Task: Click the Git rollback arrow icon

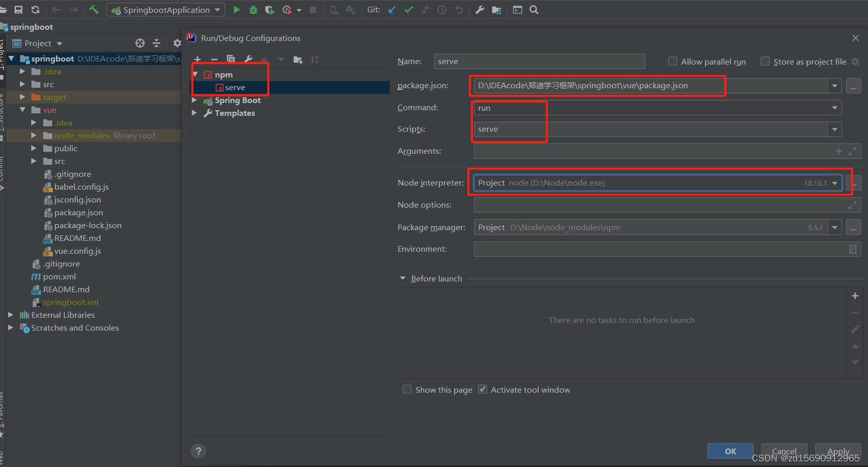Action: coord(459,10)
